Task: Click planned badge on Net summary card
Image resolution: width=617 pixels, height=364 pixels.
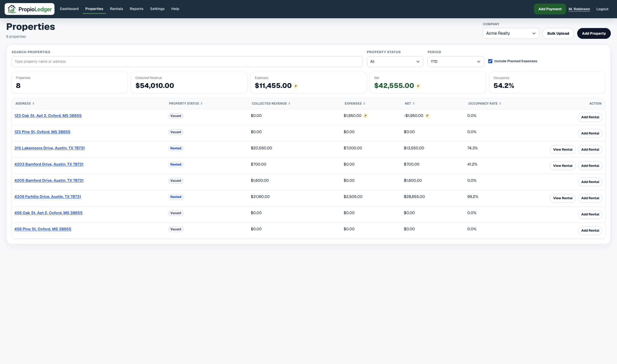Action: (418, 86)
